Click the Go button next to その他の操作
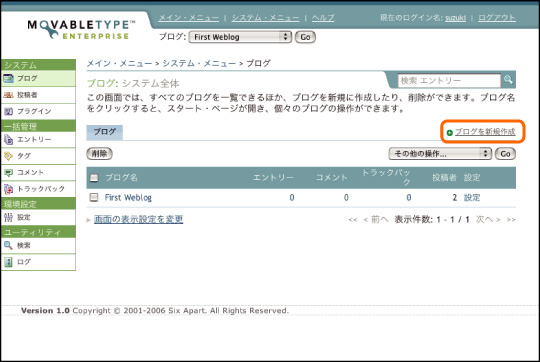540x362 pixels. 505,154
